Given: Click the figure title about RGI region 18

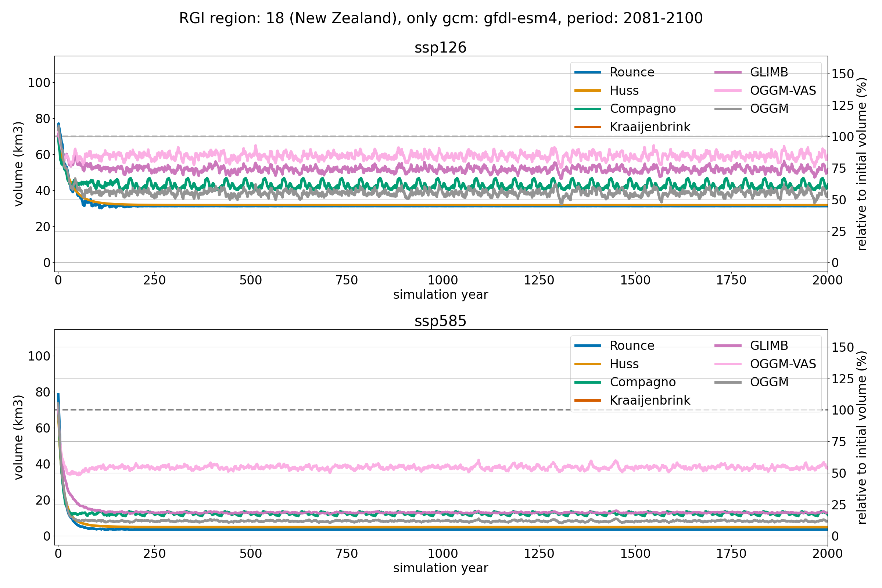Looking at the screenshot, I should (441, 18).
